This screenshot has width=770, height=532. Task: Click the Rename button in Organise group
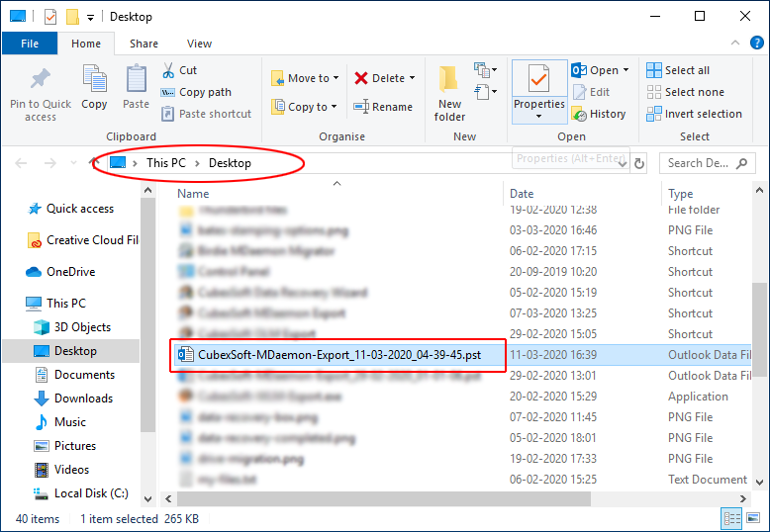click(x=383, y=107)
